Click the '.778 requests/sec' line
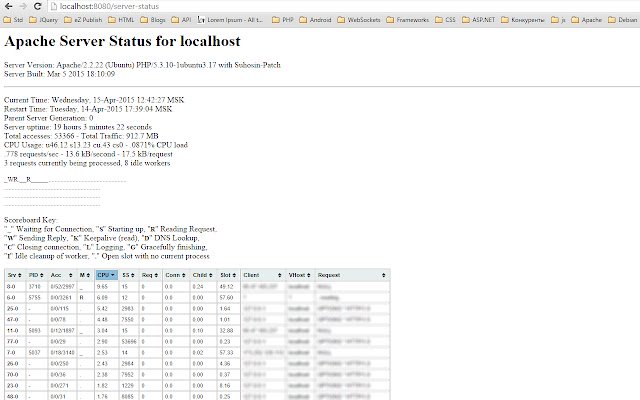This screenshot has height=400, width=640. [88, 154]
